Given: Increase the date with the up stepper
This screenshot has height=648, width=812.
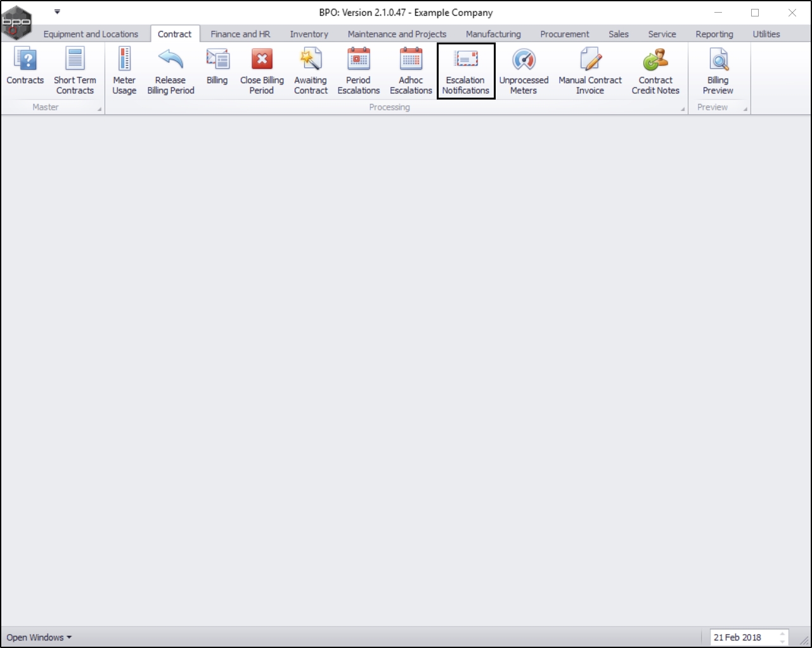Looking at the screenshot, I should point(783,633).
